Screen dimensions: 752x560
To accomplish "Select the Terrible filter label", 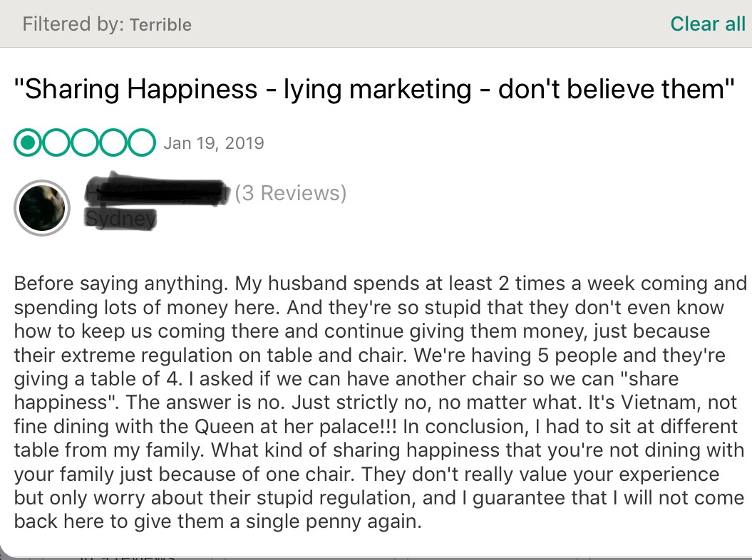I will [160, 25].
